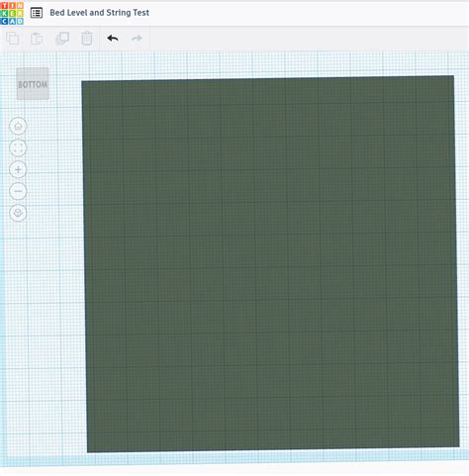Open the Tinkercad home logo
This screenshot has height=476, width=469.
tap(12, 13)
